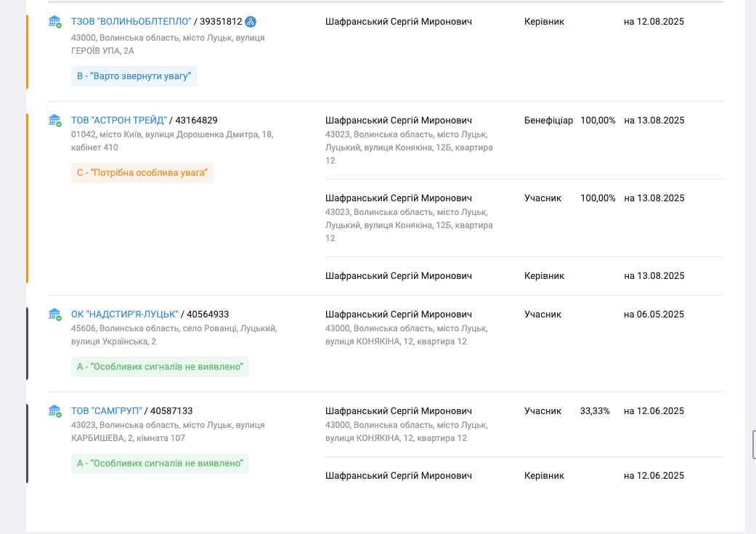Click the Шафранський name in the 33,33% Учасник row
The height and width of the screenshot is (534, 756).
click(x=399, y=411)
